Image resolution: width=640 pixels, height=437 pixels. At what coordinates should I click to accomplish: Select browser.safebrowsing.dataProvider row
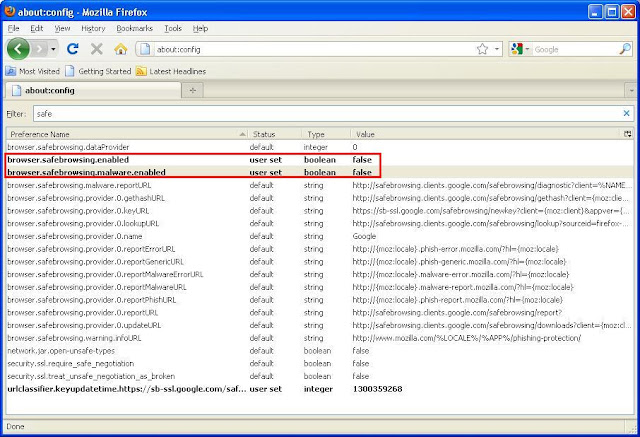pos(320,147)
